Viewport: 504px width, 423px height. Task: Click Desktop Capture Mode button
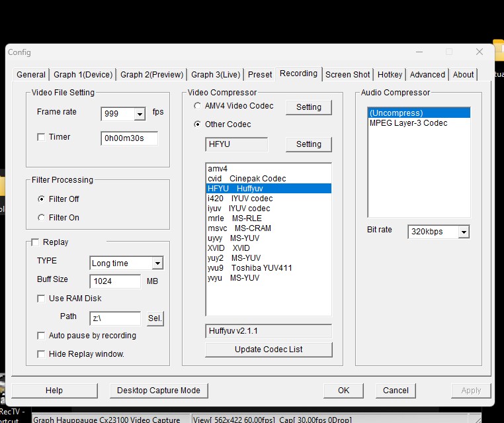[159, 391]
